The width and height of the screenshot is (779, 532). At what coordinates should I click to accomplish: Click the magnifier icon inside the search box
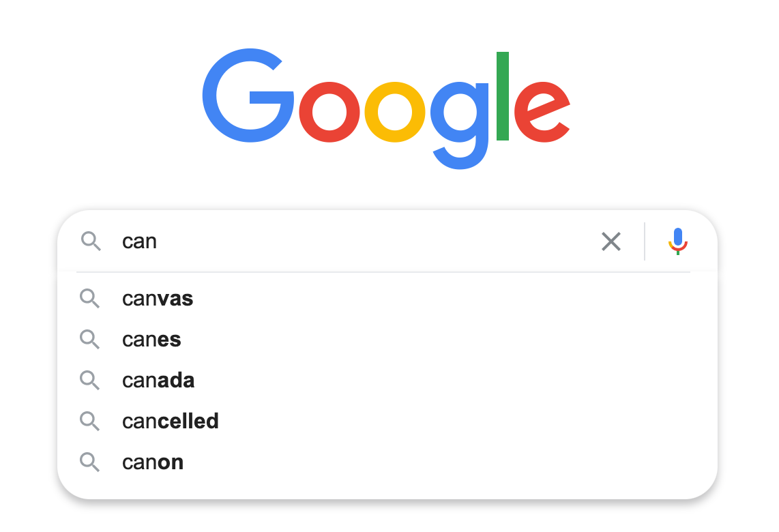click(x=91, y=241)
